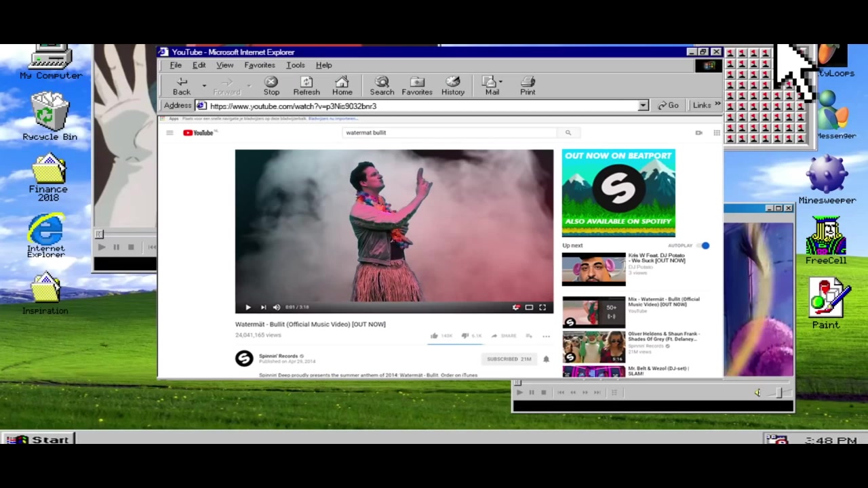Go to the Home page icon
The height and width of the screenshot is (488, 868).
[342, 86]
